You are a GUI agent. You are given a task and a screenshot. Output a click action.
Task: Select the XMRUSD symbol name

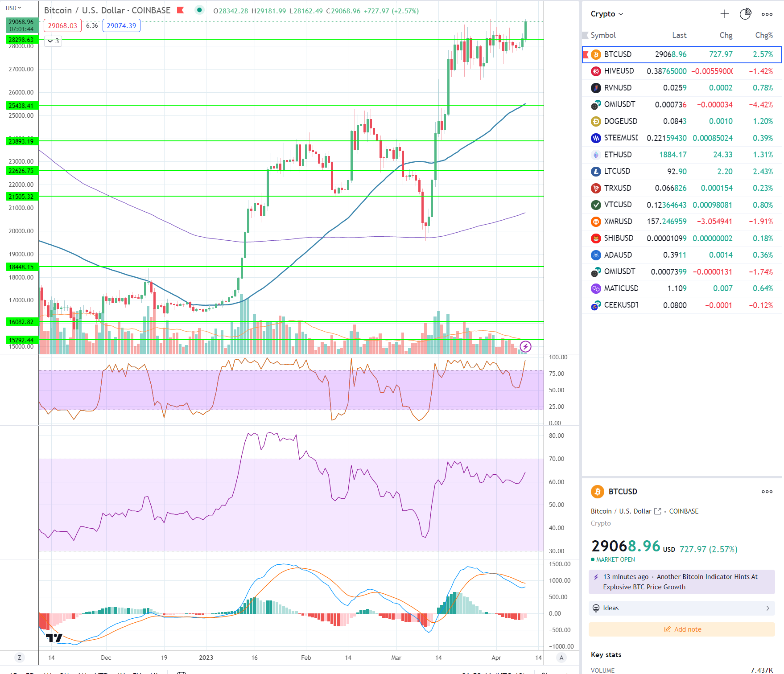click(618, 222)
